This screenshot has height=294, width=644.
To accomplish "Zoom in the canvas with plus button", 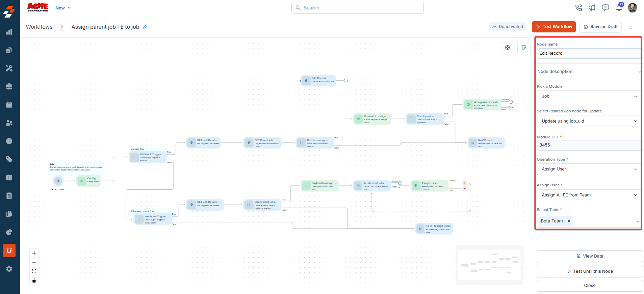I will click(34, 253).
